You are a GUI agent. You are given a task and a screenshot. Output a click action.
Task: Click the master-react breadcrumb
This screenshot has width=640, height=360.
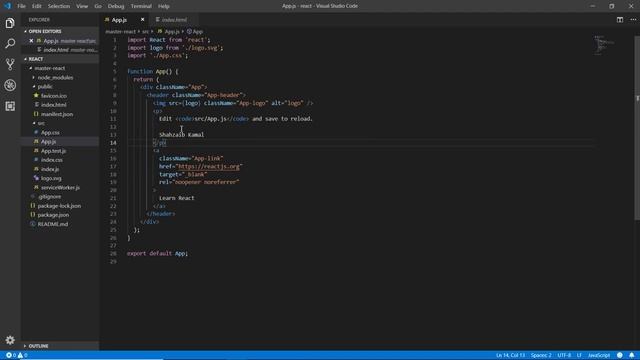(x=120, y=31)
